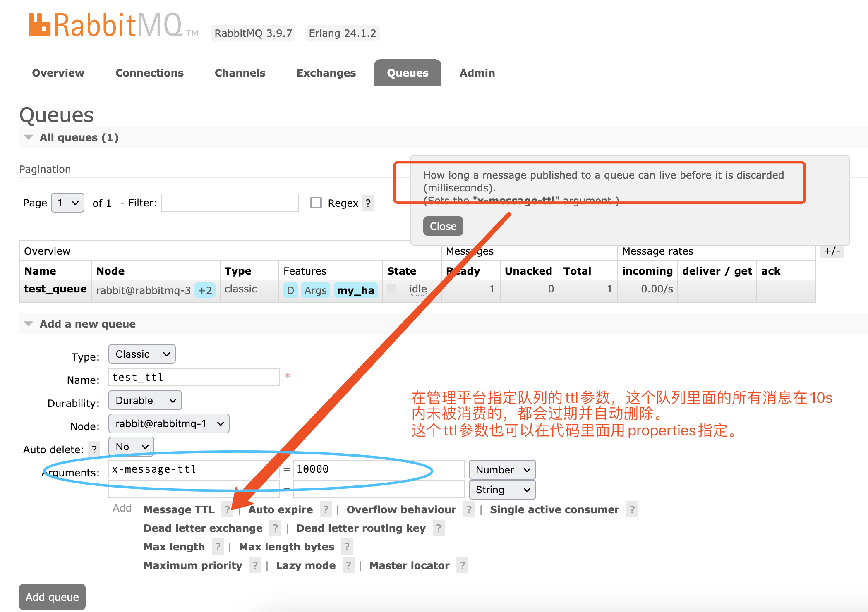Click the Overflow behaviour argument link
The height and width of the screenshot is (612, 868).
tap(401, 509)
